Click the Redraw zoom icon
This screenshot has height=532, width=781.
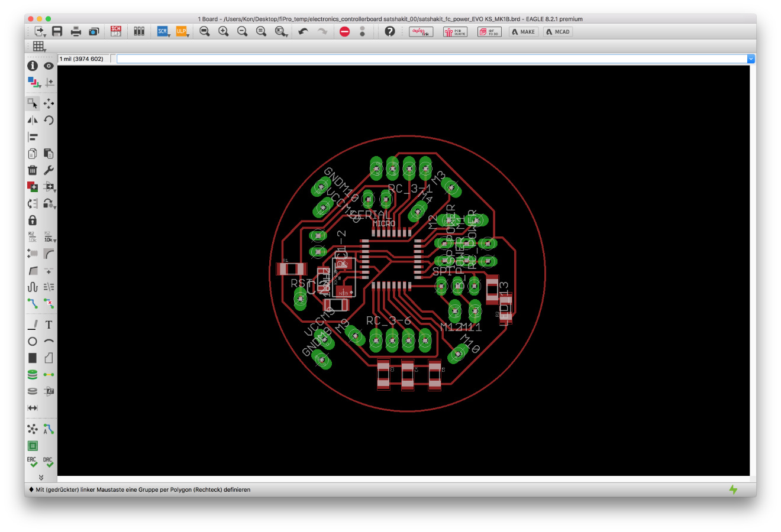click(x=261, y=31)
